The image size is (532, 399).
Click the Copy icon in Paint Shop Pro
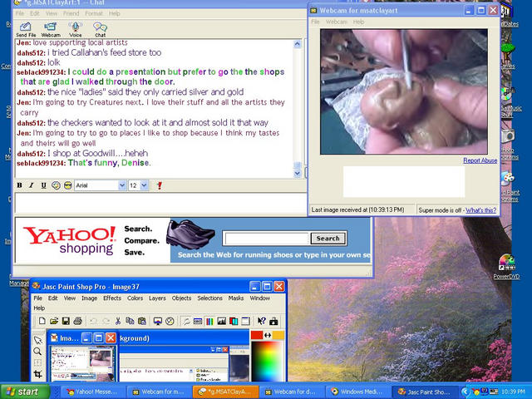click(x=130, y=321)
